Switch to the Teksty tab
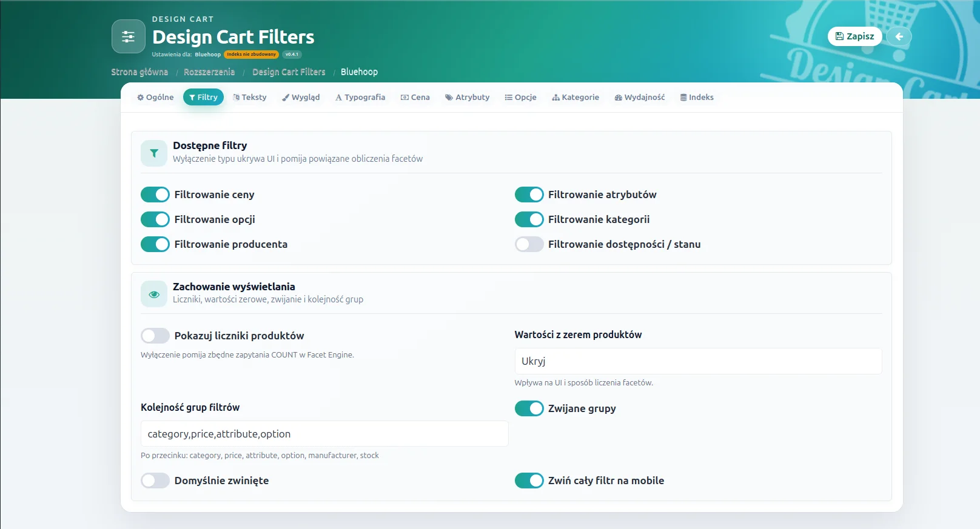Screen dimensions: 980x529 point(250,97)
